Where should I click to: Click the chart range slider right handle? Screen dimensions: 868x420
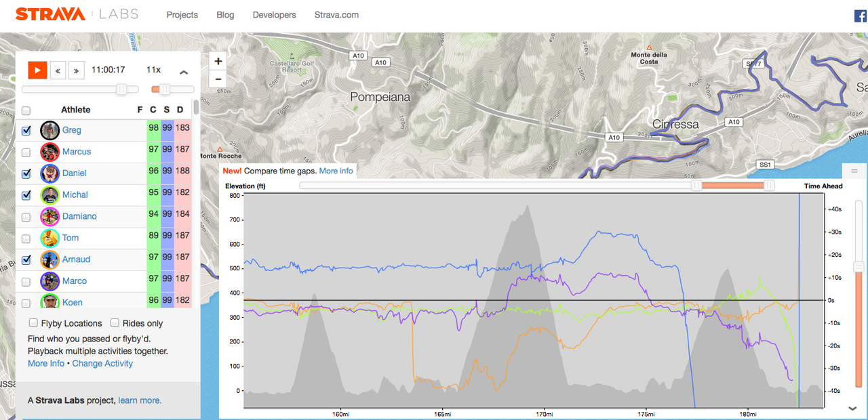pos(769,186)
